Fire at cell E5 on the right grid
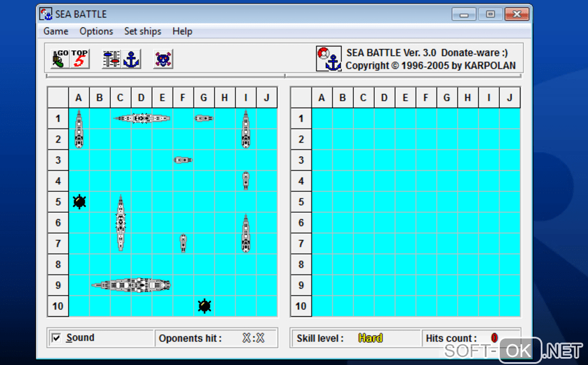 pyautogui.click(x=405, y=202)
